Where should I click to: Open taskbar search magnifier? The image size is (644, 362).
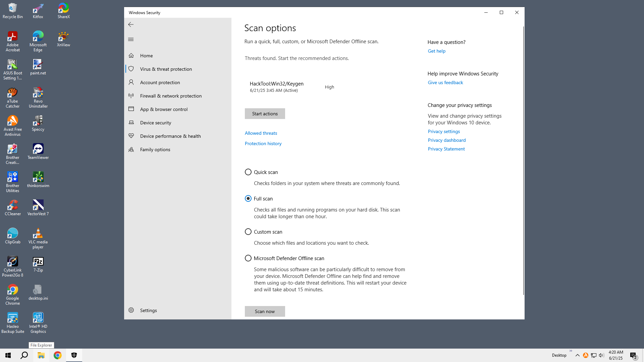pyautogui.click(x=24, y=355)
